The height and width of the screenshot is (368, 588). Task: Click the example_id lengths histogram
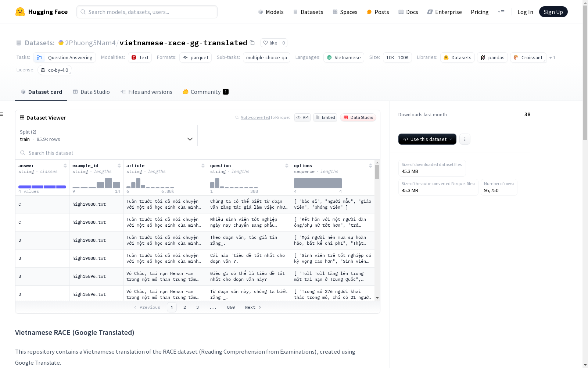(x=96, y=183)
